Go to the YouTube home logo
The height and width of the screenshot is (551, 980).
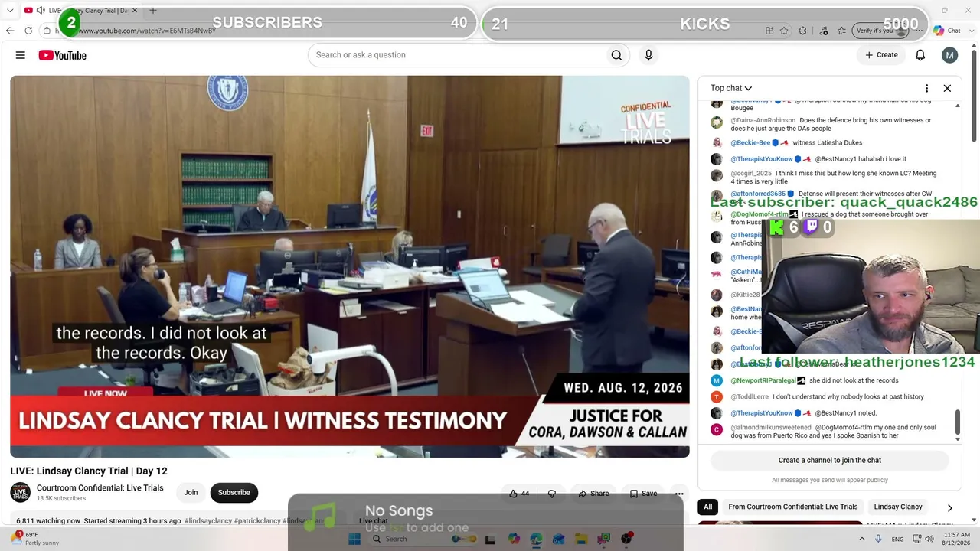(x=63, y=55)
